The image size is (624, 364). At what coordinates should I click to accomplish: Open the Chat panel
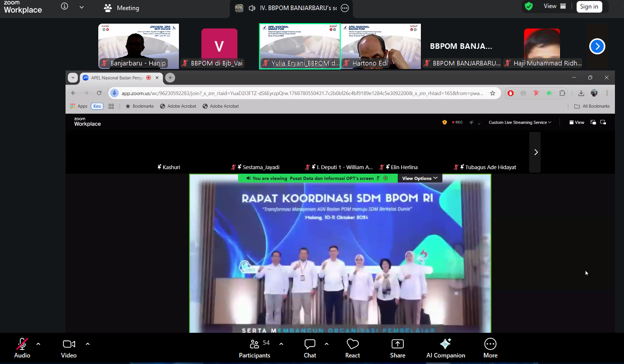[310, 348]
